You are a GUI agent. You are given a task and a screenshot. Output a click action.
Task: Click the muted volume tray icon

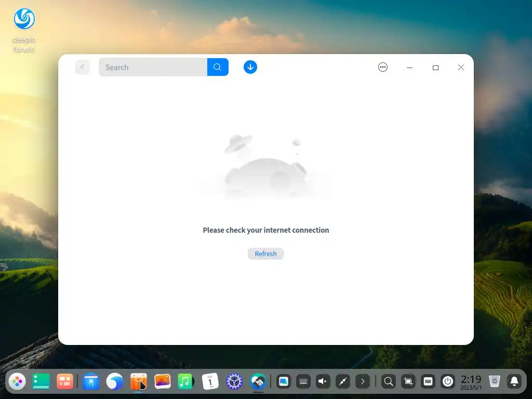click(x=323, y=382)
